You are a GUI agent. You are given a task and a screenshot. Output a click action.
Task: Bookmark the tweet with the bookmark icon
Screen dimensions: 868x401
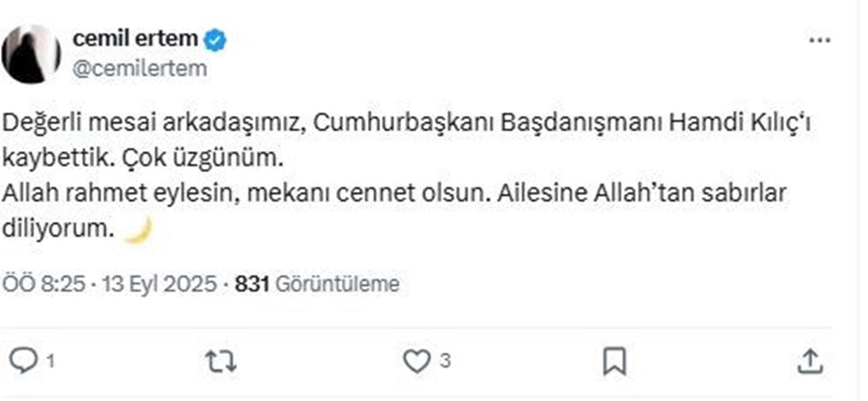615,362
